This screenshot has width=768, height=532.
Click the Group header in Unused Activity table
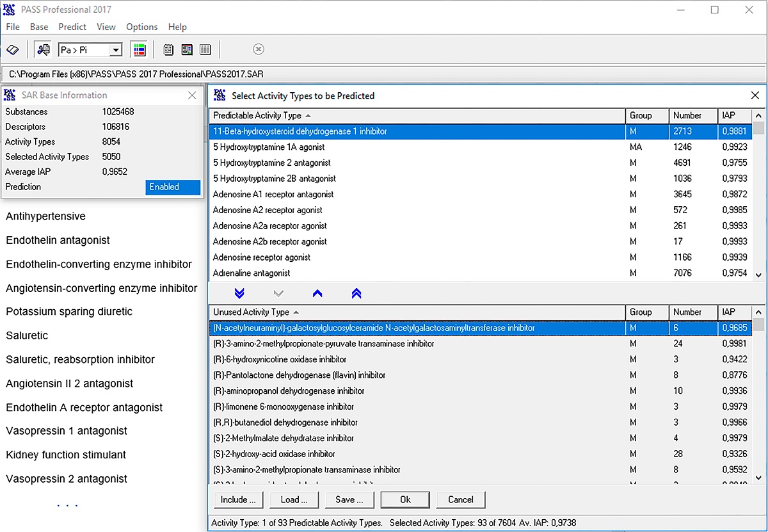tap(647, 312)
